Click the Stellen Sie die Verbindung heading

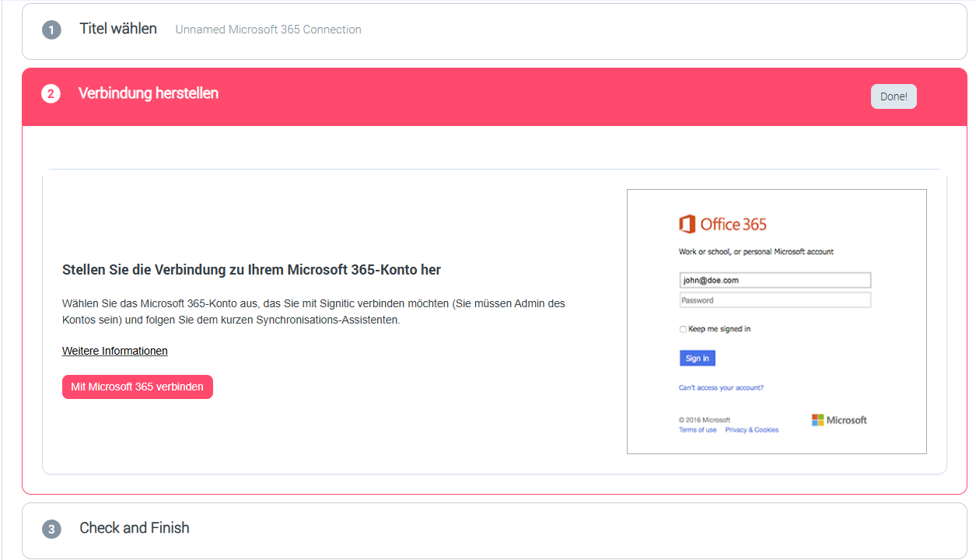tap(251, 270)
